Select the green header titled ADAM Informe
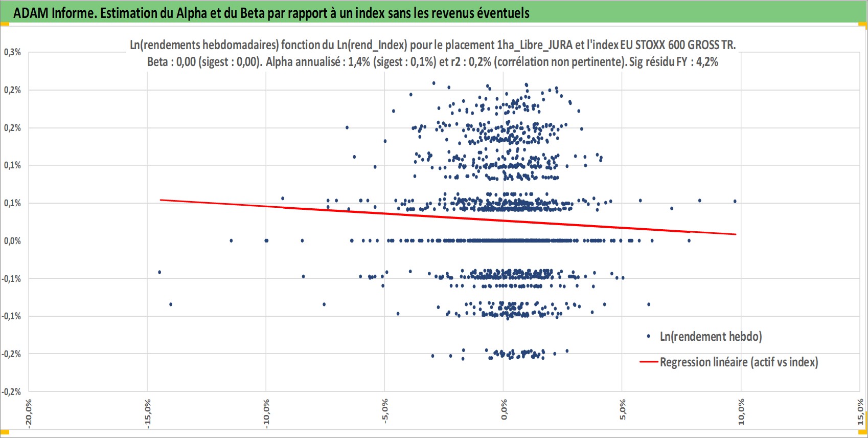Image resolution: width=868 pixels, height=438 pixels. (433, 12)
